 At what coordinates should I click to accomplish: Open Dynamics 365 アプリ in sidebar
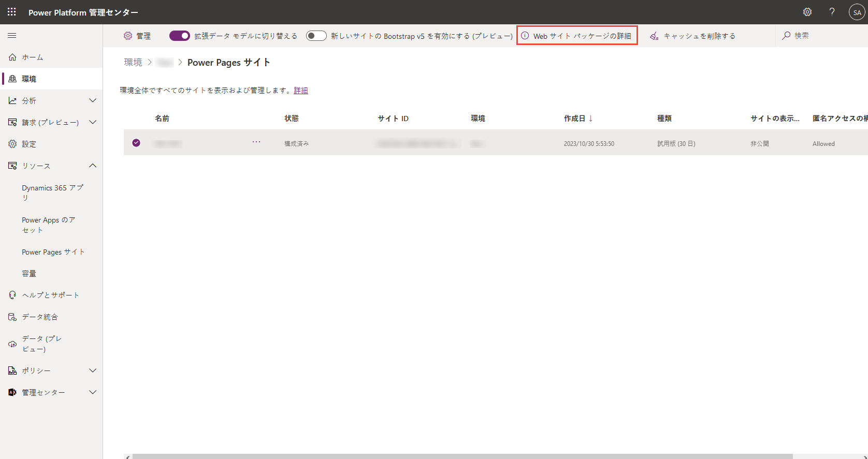click(x=53, y=193)
